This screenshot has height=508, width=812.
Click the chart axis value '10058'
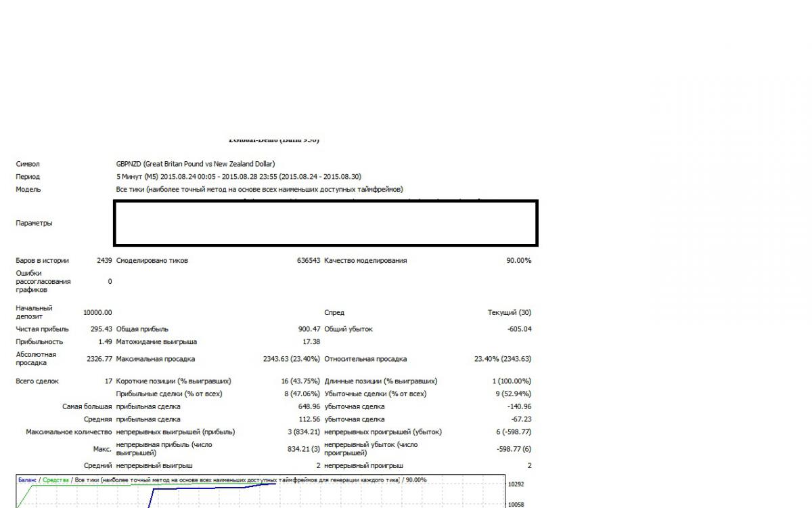(x=516, y=505)
